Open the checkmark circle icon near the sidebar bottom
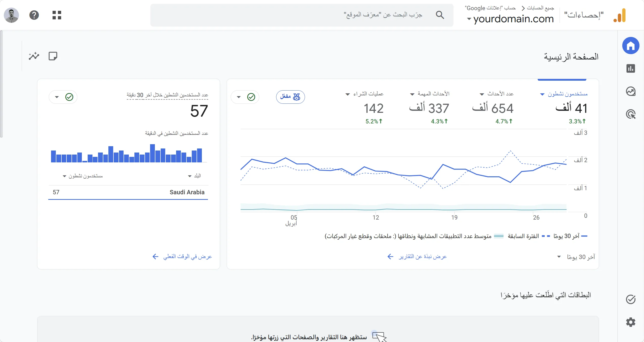644x342 pixels. point(631,299)
